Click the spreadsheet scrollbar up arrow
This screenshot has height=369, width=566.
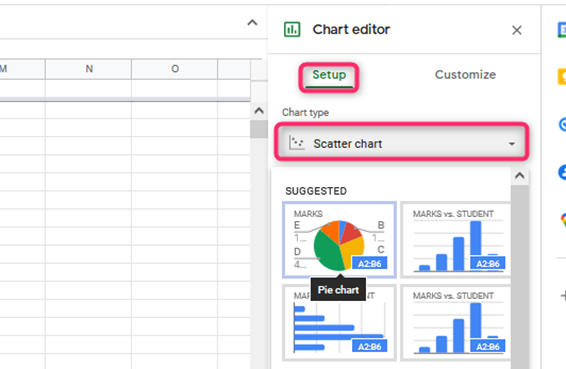259,110
